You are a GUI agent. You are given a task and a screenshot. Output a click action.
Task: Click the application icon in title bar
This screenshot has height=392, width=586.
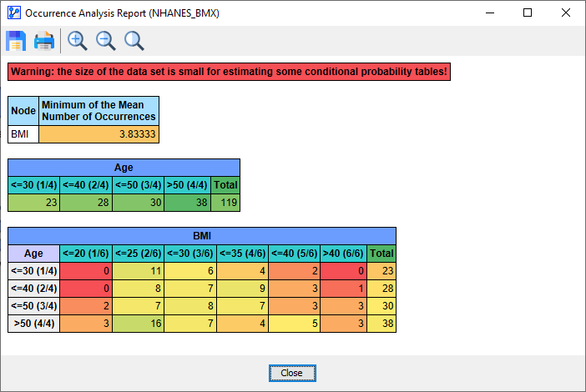[14, 13]
